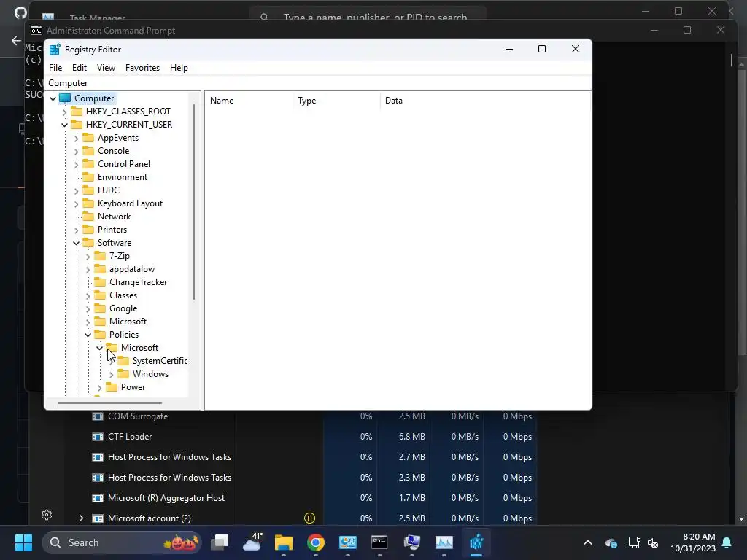
Task: Collapse the HKEY_CURRENT_USER key
Action: pyautogui.click(x=64, y=125)
